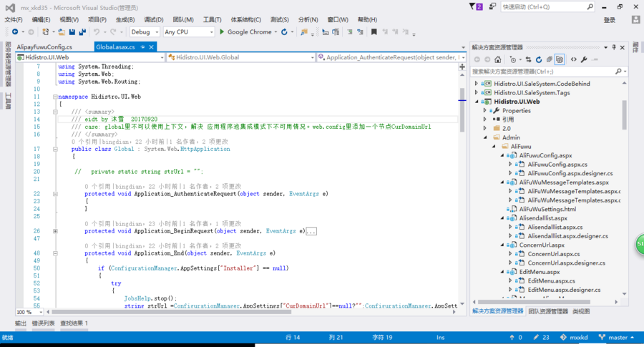This screenshot has height=347, width=644.
Task: Collapse AliFuwuConfig.aspx tree node
Action: (x=502, y=156)
